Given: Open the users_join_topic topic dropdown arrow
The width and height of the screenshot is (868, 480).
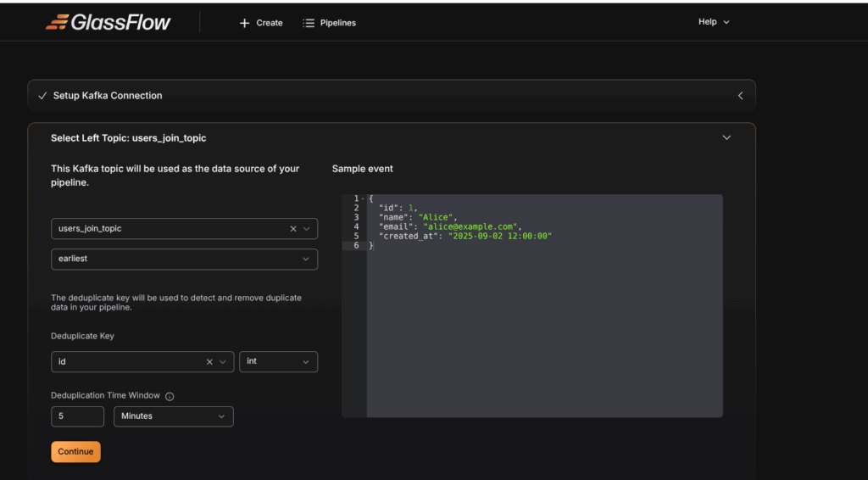Looking at the screenshot, I should pyautogui.click(x=307, y=229).
